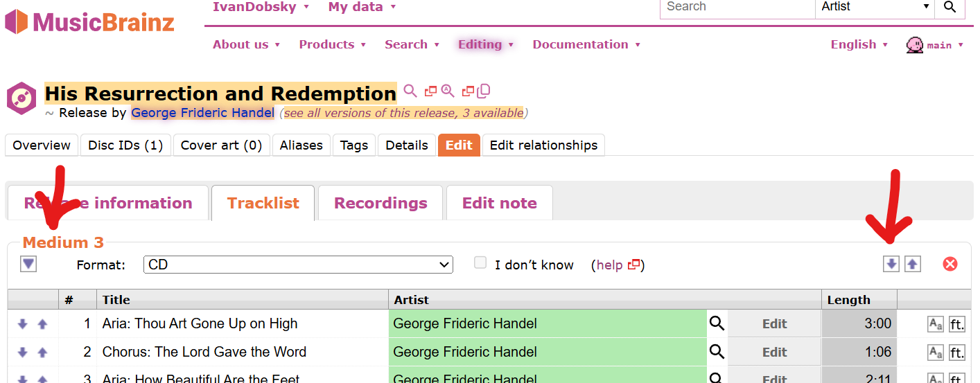Click the MusicBrainz logo
The width and height of the screenshot is (980, 383).
click(90, 21)
